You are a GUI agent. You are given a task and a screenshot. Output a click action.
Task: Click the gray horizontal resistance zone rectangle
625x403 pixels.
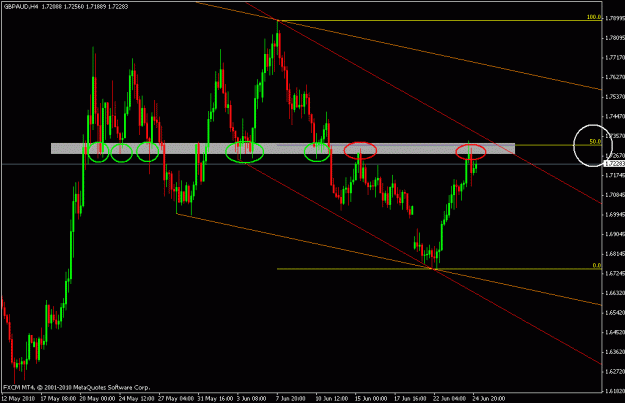(283, 149)
